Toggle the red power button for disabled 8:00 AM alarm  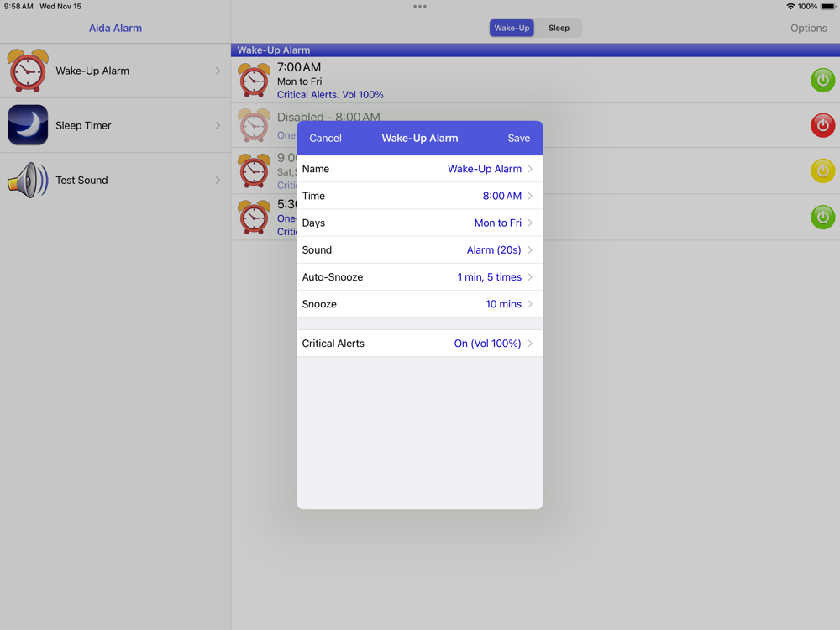[x=823, y=125]
